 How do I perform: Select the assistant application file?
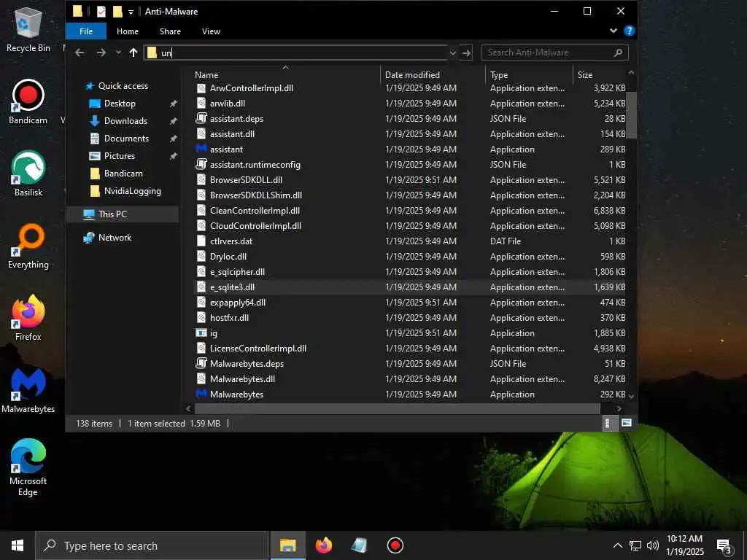(x=226, y=149)
